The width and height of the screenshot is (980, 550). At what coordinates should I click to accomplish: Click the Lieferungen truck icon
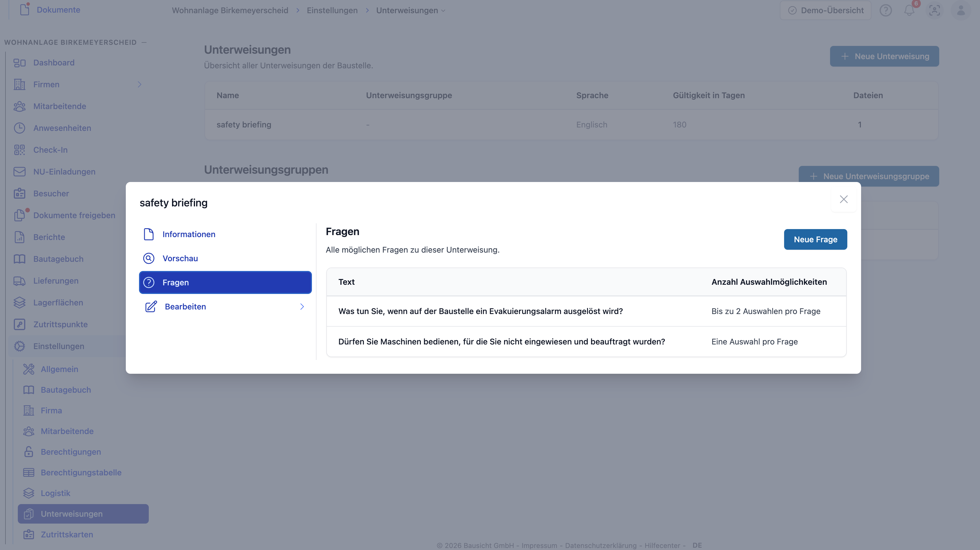tap(20, 281)
